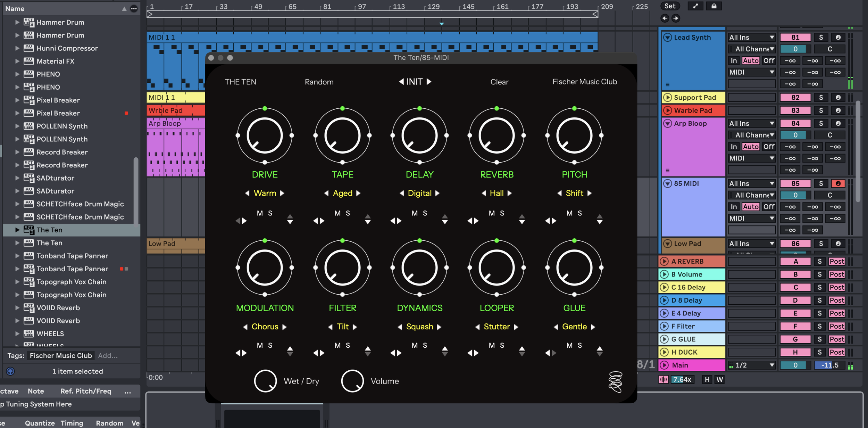
Task: Arm the 85 MIDI track for recording
Action: [838, 183]
